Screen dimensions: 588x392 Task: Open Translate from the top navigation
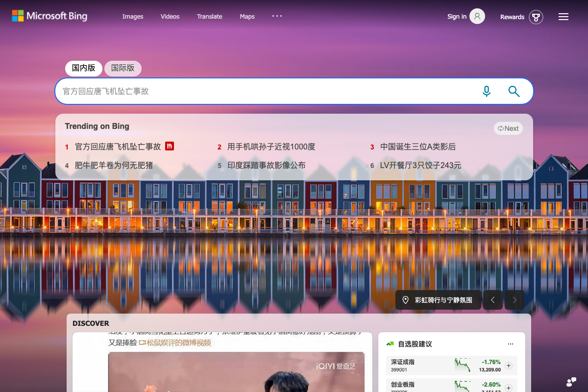[x=209, y=17]
